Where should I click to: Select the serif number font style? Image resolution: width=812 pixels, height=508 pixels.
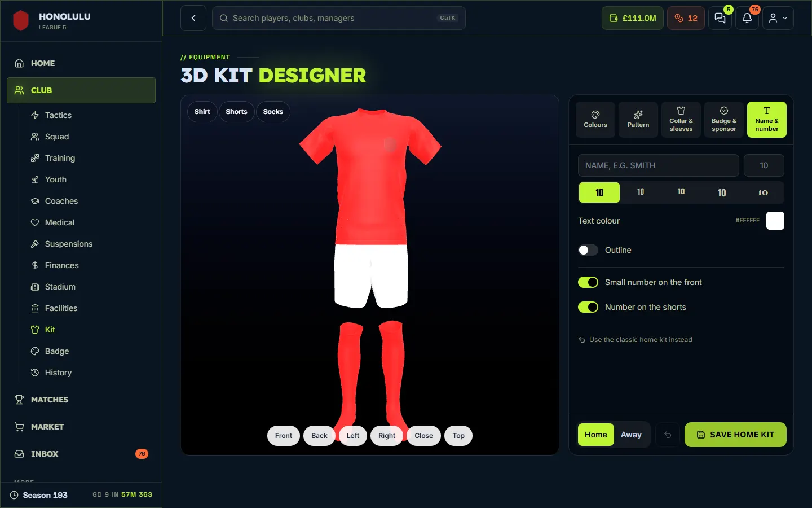[x=762, y=192]
